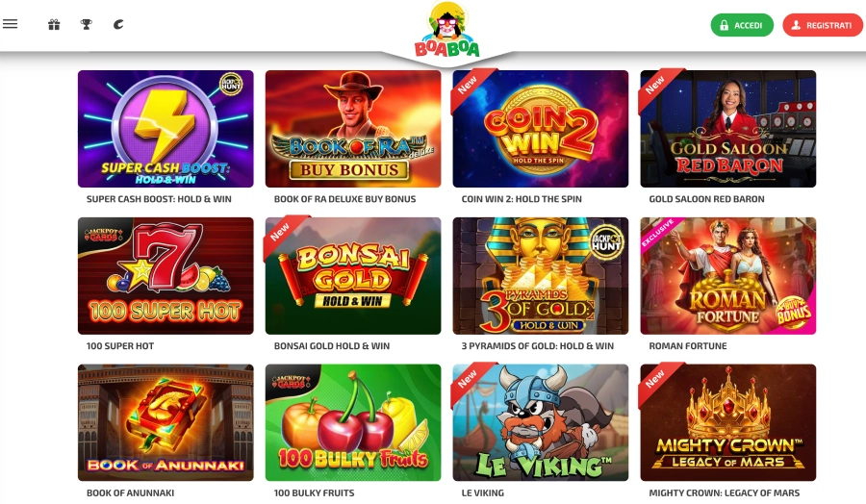Click the lock icon on Accedi
This screenshot has height=504, width=866.
724,25
